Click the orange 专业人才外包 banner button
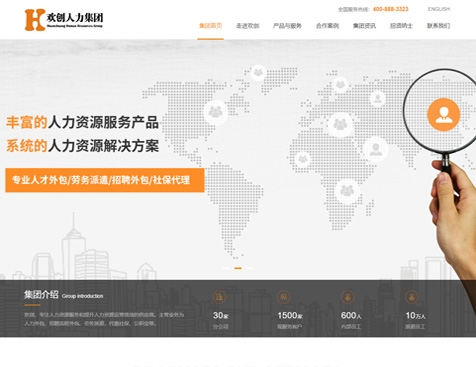 [105, 180]
